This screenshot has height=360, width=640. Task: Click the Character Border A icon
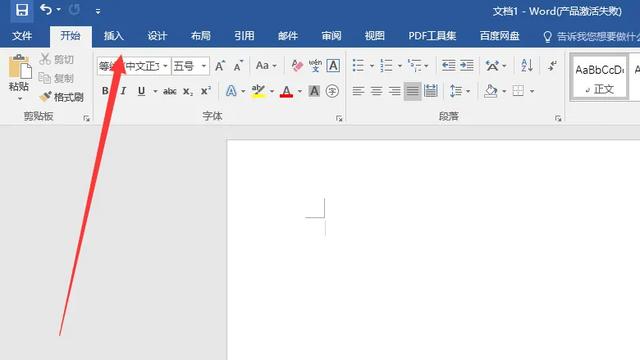point(333,66)
